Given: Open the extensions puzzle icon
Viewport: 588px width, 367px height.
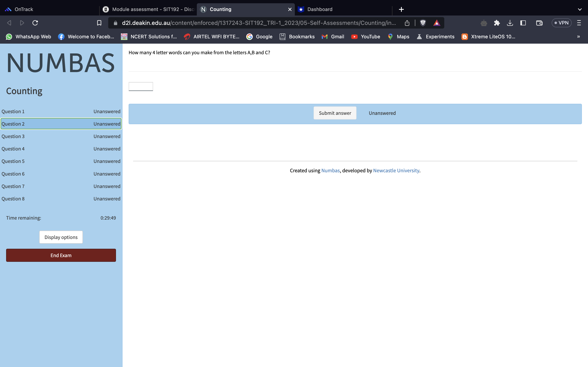Looking at the screenshot, I should 497,23.
